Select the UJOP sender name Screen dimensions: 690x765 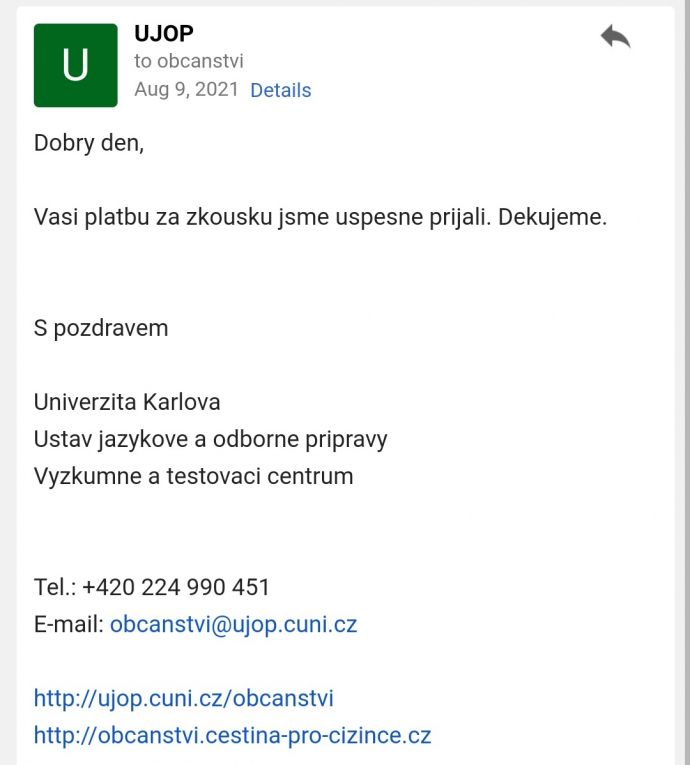164,34
